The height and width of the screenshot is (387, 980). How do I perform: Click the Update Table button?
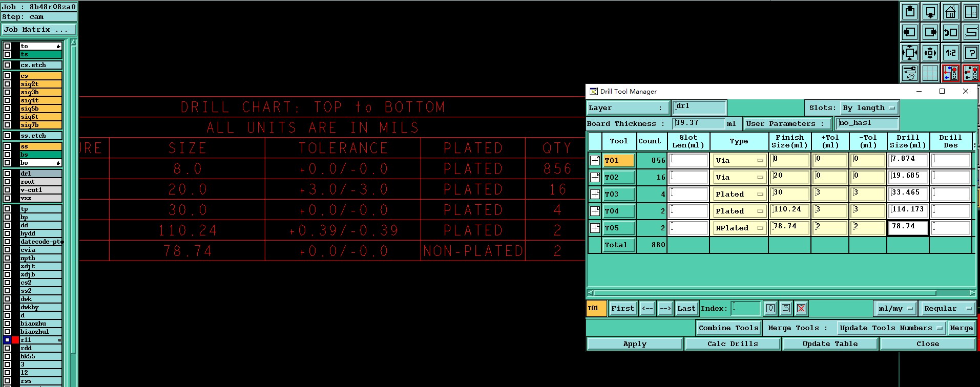tap(830, 344)
